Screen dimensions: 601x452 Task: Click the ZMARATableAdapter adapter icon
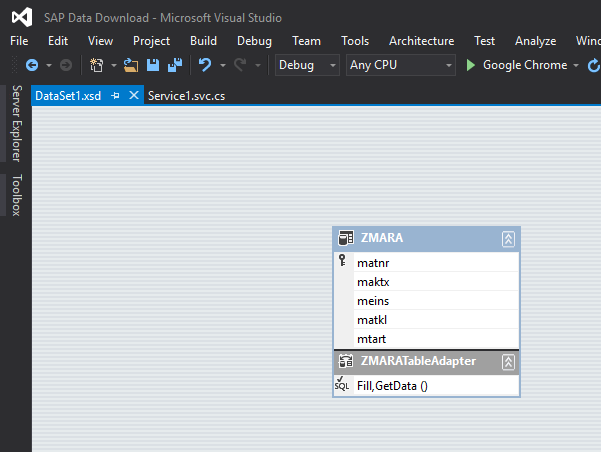[346, 361]
